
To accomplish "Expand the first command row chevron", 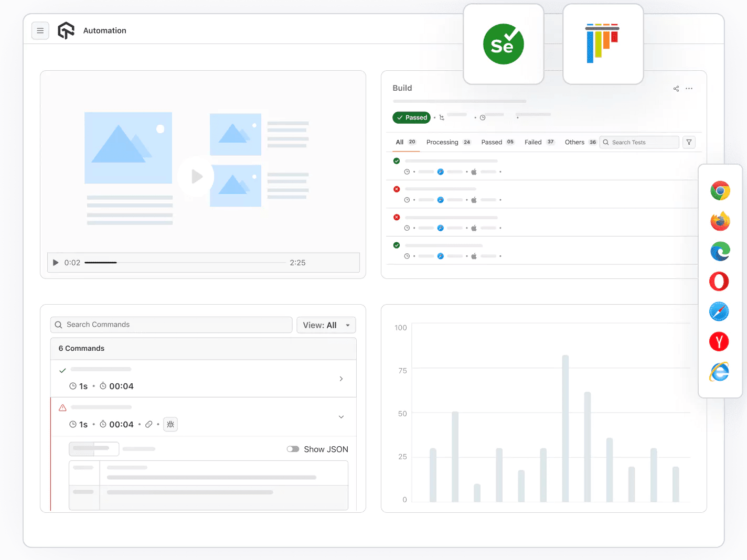I will 341,379.
